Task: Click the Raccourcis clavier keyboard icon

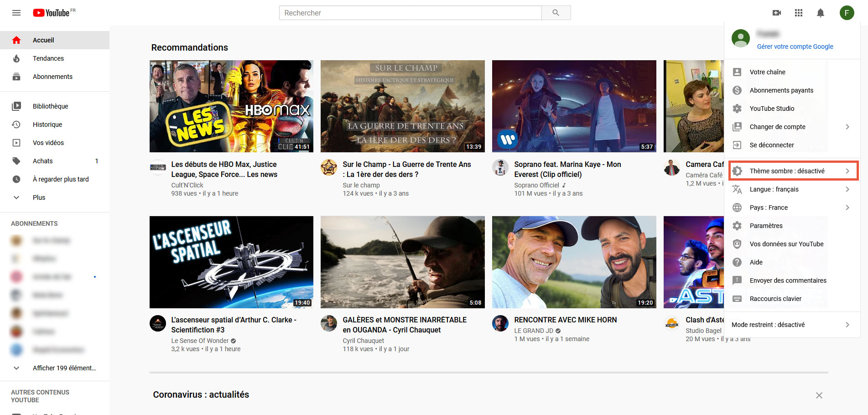Action: [x=737, y=299]
